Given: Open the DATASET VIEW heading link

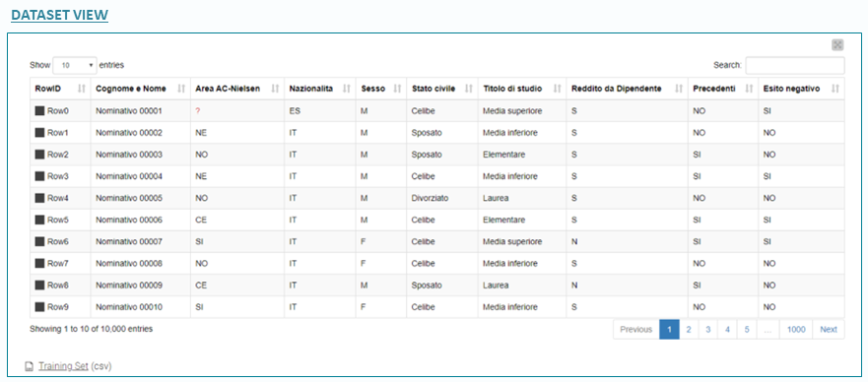Looking at the screenshot, I should pos(60,15).
